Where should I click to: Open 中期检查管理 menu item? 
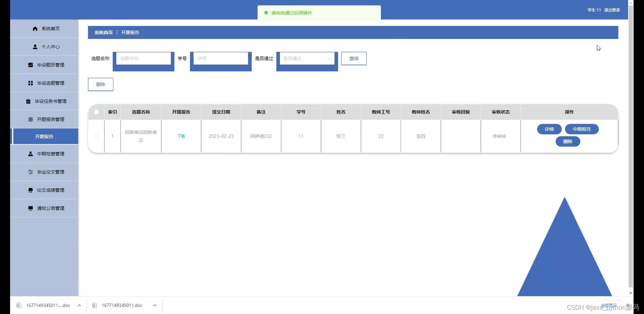click(44, 154)
